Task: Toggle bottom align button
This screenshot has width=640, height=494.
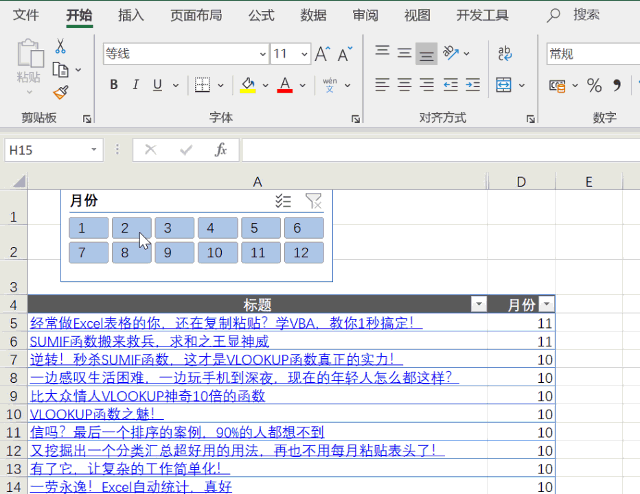Action: [x=427, y=53]
